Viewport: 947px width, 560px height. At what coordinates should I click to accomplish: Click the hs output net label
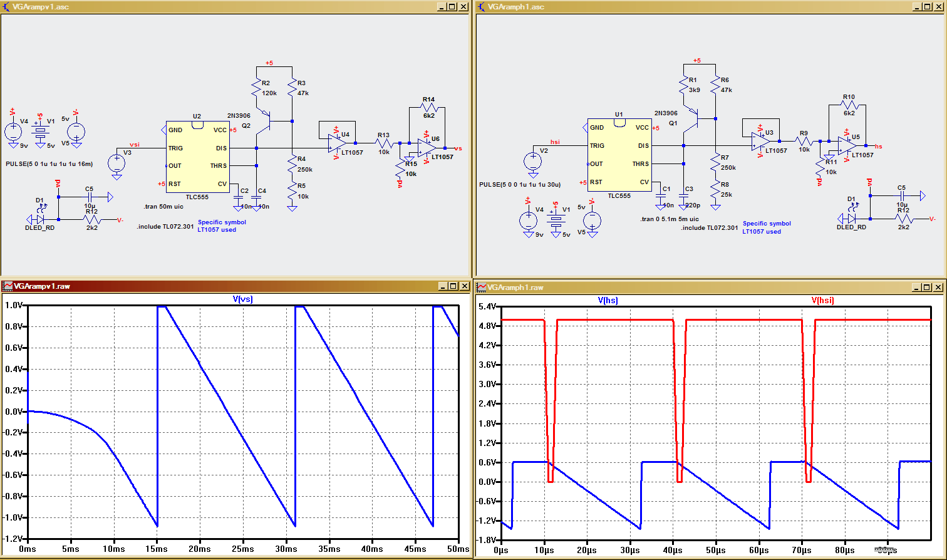(878, 146)
